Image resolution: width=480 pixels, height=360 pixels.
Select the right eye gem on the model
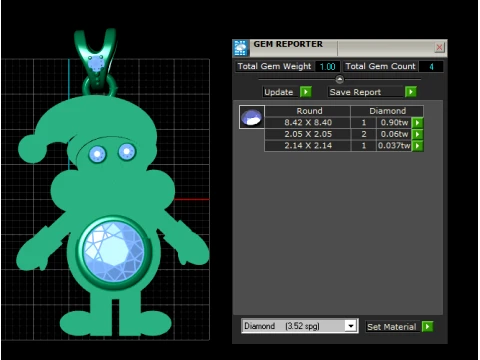tap(127, 152)
